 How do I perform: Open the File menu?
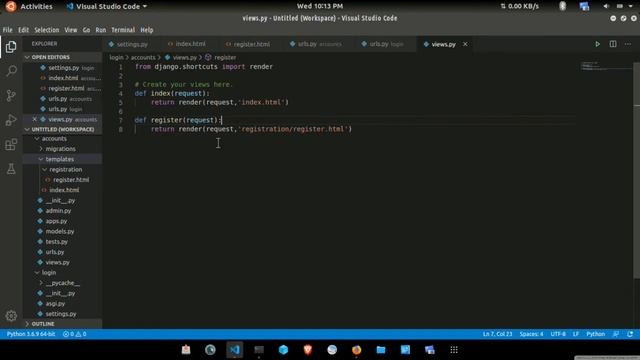tap(7, 30)
